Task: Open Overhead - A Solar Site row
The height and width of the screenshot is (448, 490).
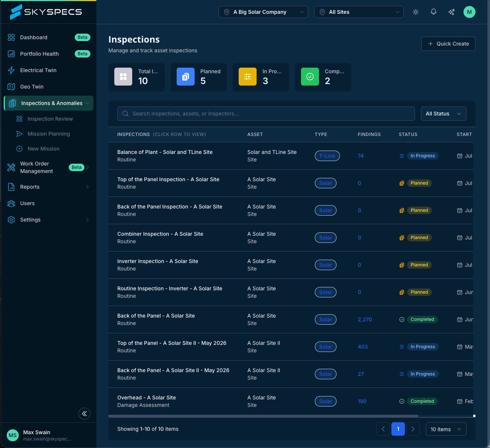Action: [291, 401]
